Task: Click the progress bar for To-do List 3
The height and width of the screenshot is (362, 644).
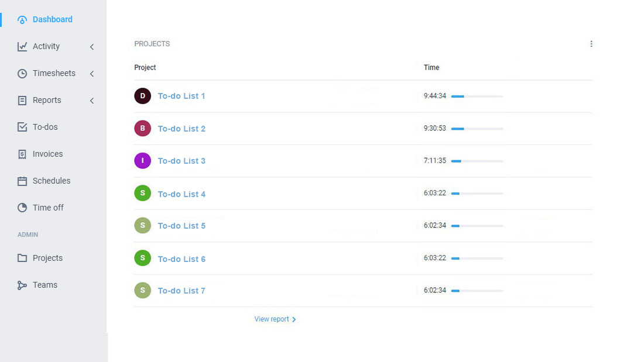Action: [x=477, y=161]
